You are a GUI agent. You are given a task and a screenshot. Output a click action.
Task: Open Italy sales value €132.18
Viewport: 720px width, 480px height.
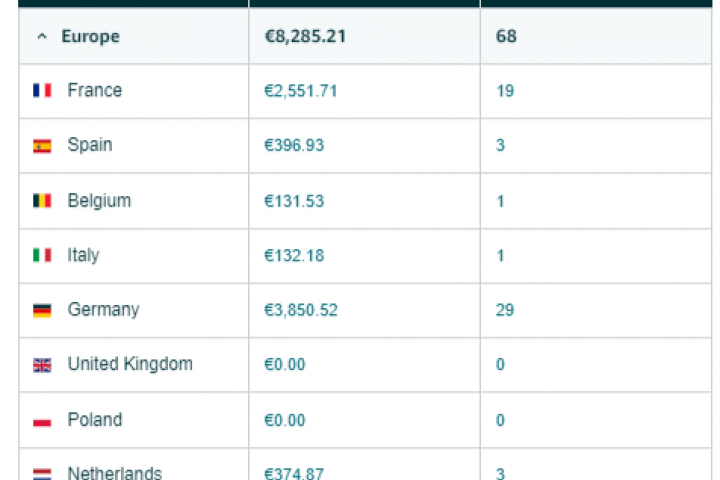[x=294, y=256]
